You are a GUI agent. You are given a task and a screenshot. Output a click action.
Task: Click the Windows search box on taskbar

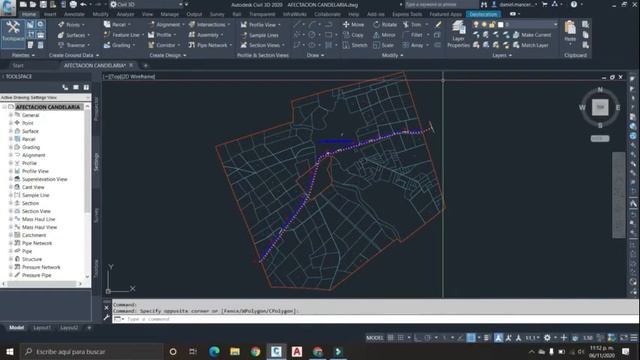point(92,351)
